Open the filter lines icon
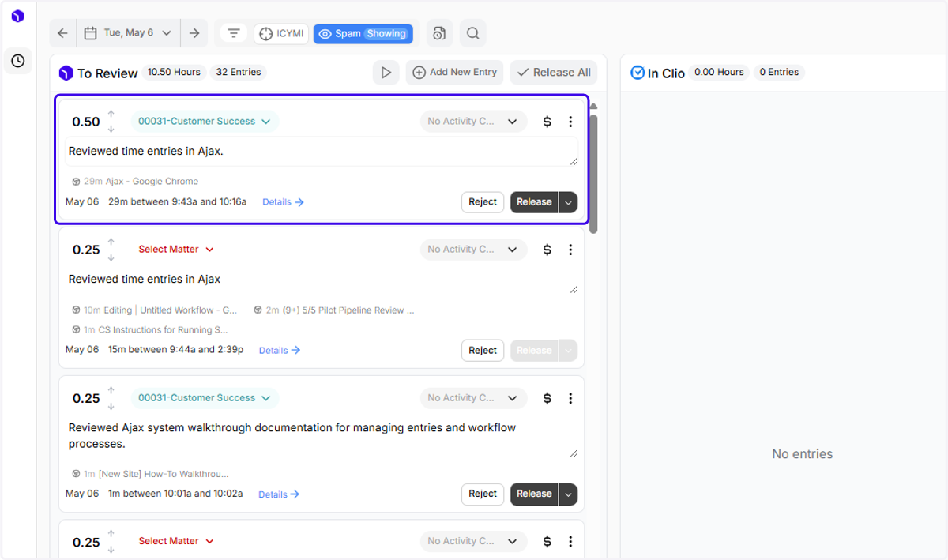 (x=234, y=33)
